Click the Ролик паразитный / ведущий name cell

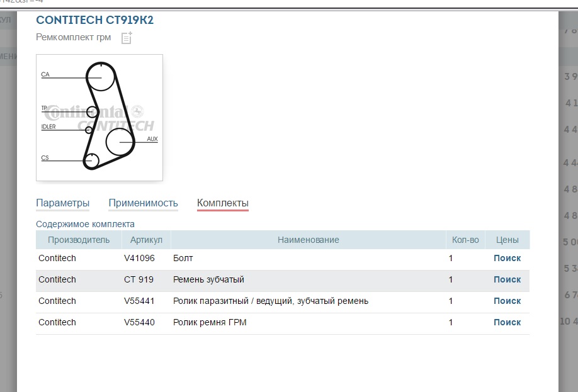click(271, 301)
